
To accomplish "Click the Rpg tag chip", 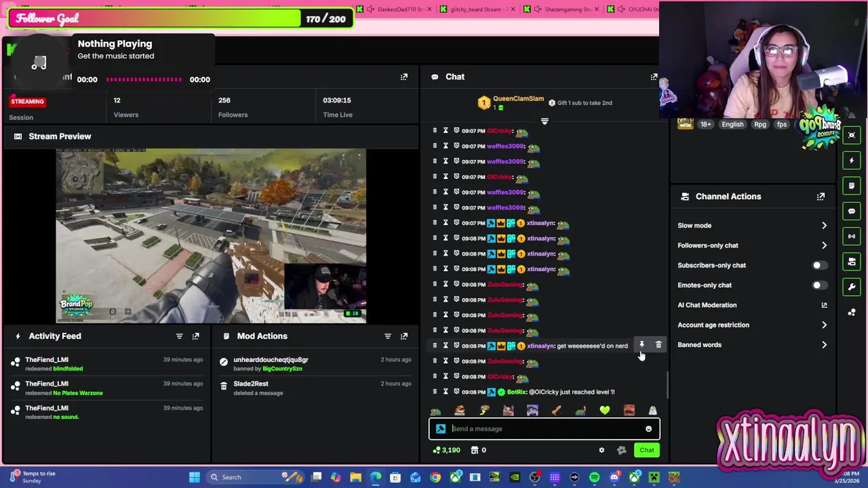I will pyautogui.click(x=760, y=125).
